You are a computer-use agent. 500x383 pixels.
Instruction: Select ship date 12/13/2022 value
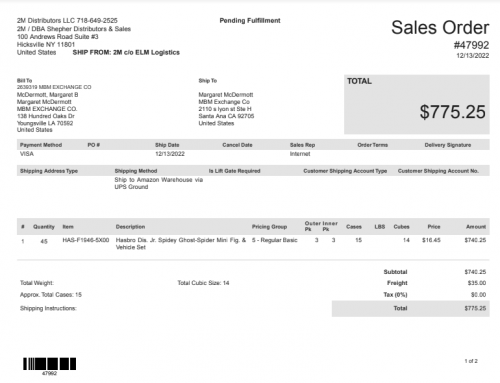pos(170,154)
